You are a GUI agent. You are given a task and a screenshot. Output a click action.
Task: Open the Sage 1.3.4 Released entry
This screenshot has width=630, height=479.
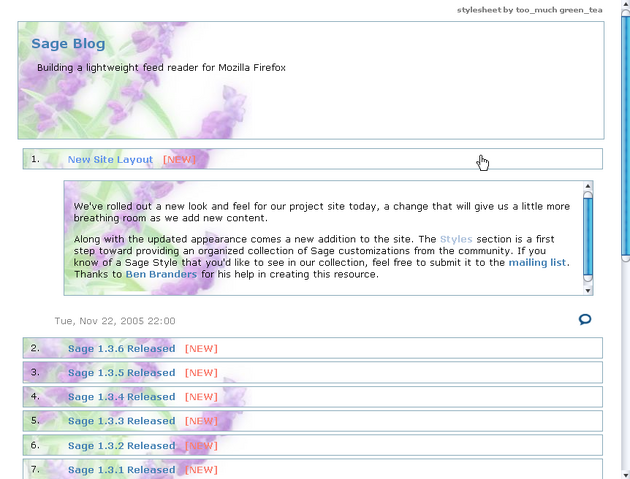pos(121,397)
